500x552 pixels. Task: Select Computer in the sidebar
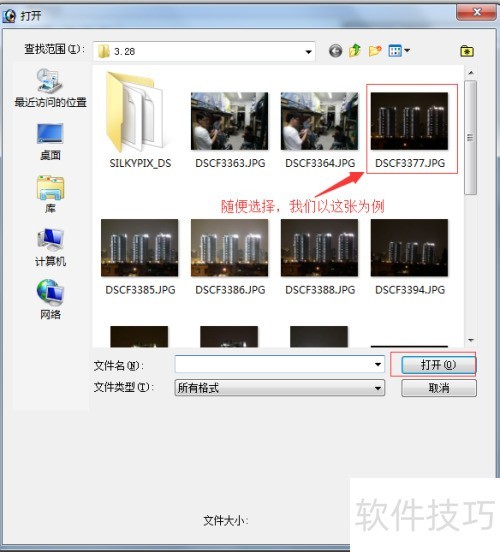click(x=50, y=247)
